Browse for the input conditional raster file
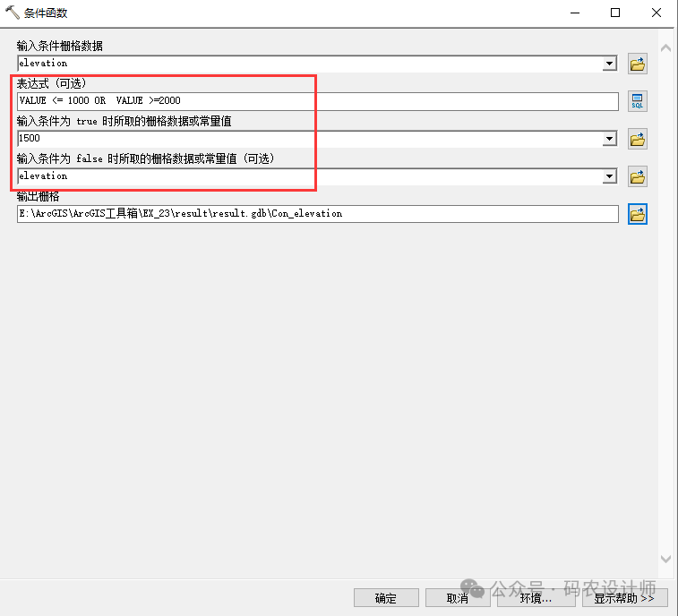This screenshot has width=678, height=616. 638,64
